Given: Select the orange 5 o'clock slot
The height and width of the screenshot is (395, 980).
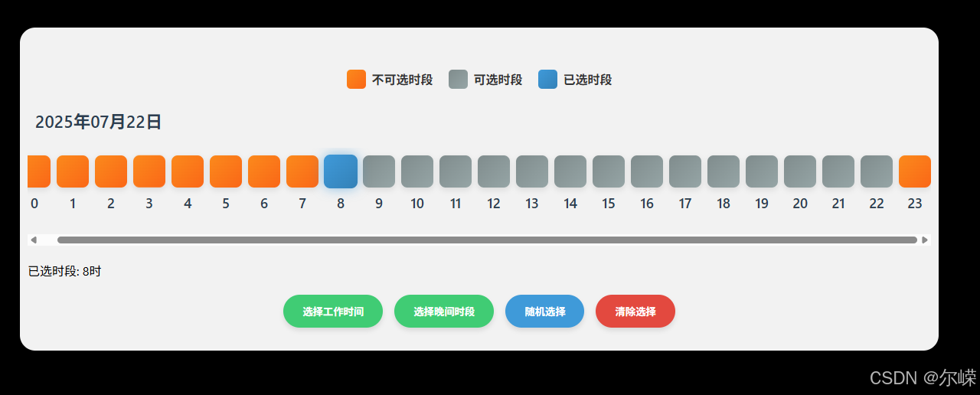Looking at the screenshot, I should tap(226, 171).
